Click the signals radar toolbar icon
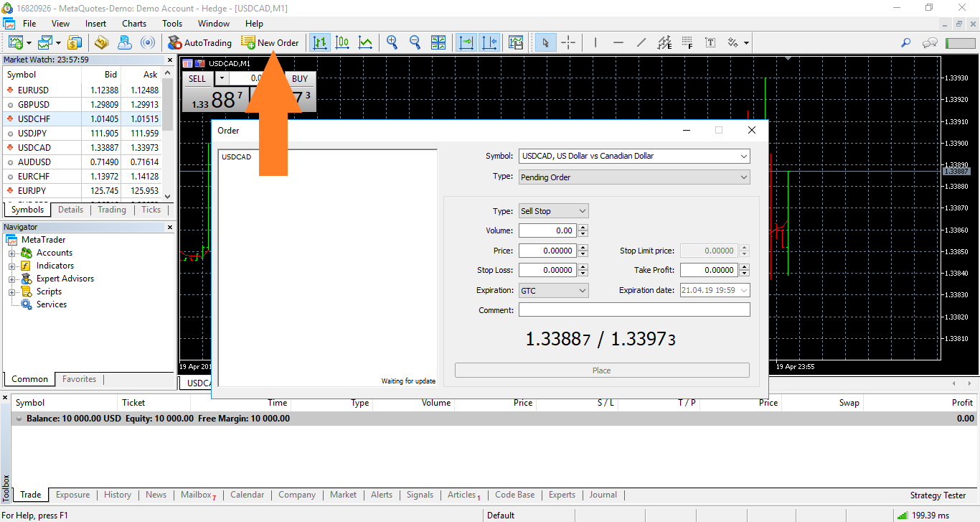 147,42
